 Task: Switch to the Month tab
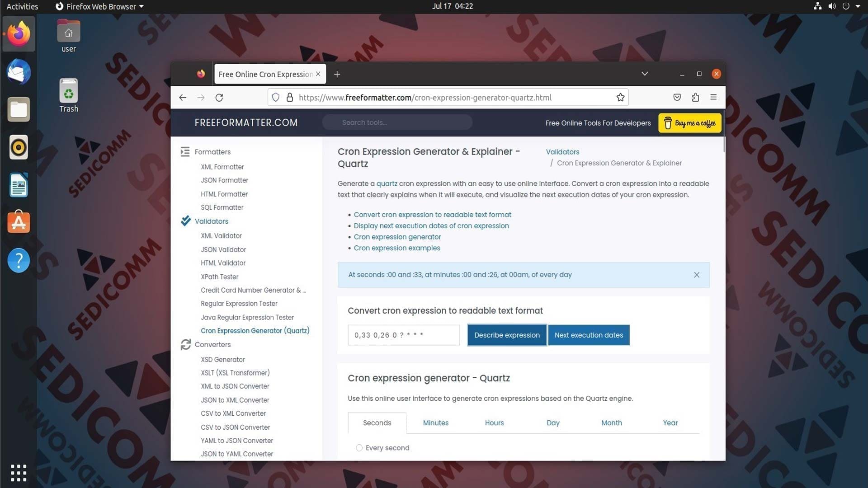pos(612,423)
